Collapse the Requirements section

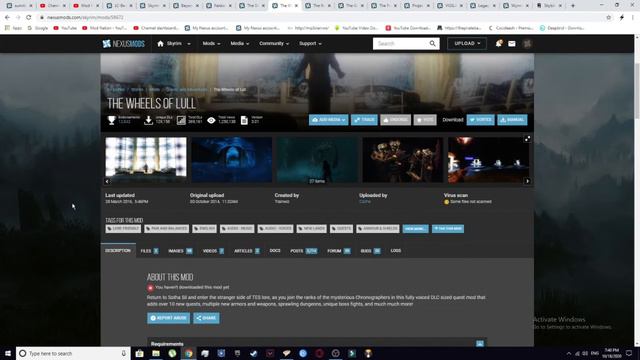tap(480, 344)
